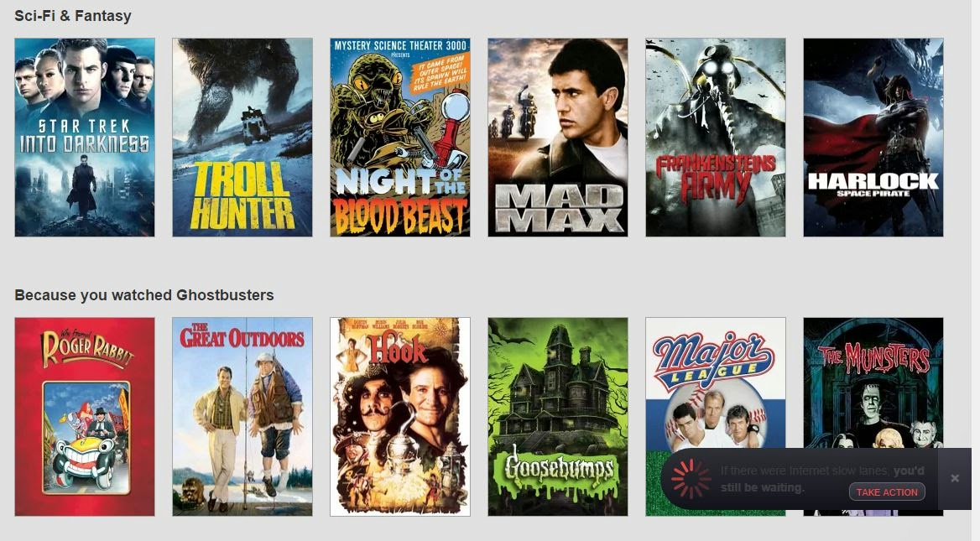Open the Star Trek Into Darkness poster
This screenshot has width=980, height=541.
pos(85,138)
